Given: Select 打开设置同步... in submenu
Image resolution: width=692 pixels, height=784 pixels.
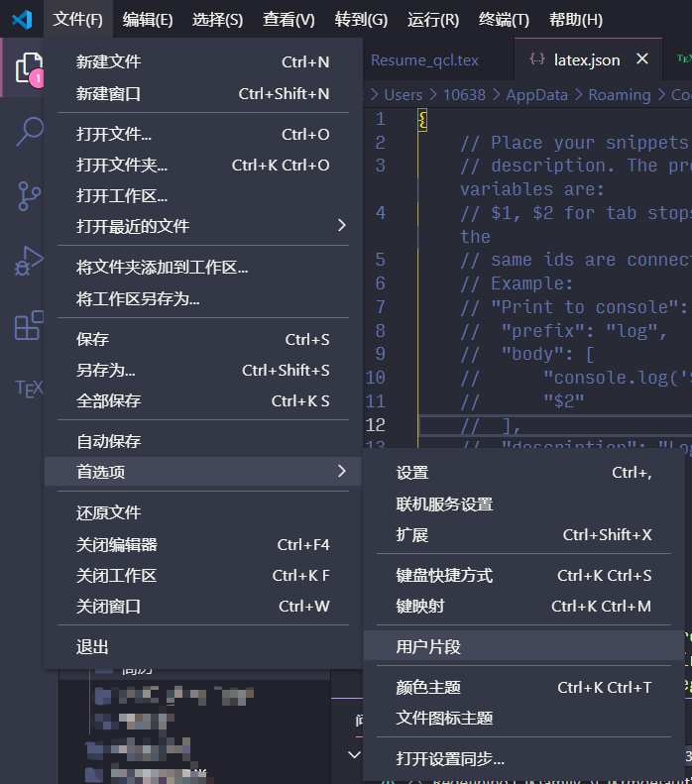Looking at the screenshot, I should [x=523, y=759].
